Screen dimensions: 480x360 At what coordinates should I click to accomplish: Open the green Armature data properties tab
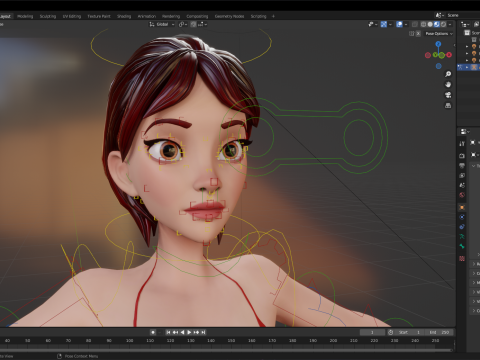coord(462,237)
